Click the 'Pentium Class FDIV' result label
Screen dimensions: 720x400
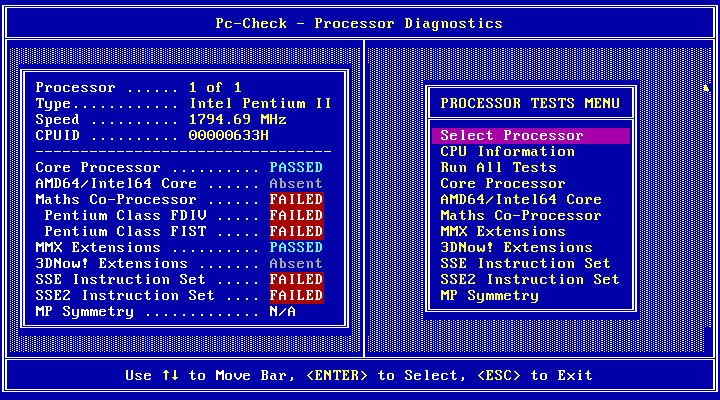coord(125,216)
